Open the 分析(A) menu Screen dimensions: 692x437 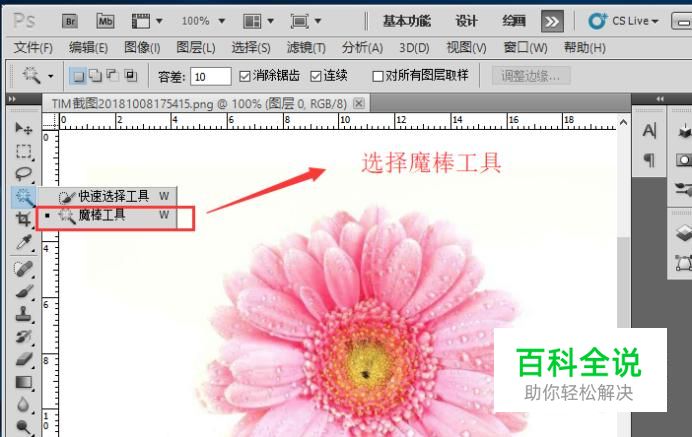362,47
